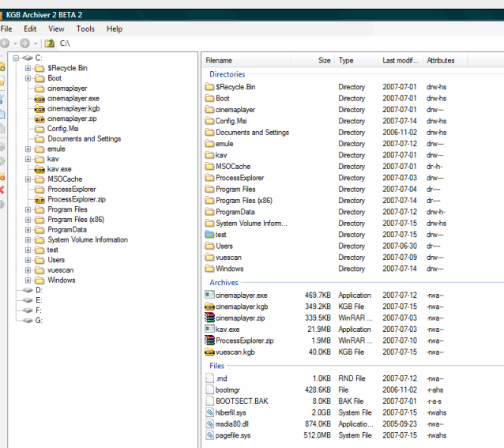Click the Up one folder icon

click(x=49, y=43)
